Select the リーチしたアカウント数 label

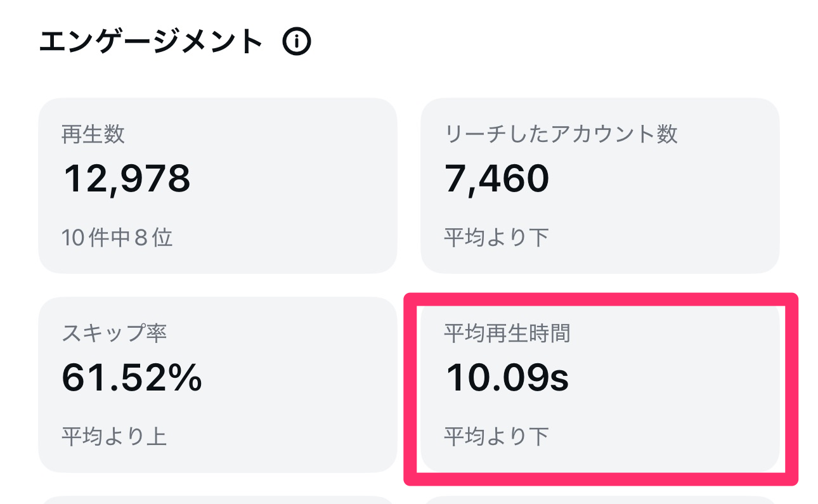tap(561, 134)
